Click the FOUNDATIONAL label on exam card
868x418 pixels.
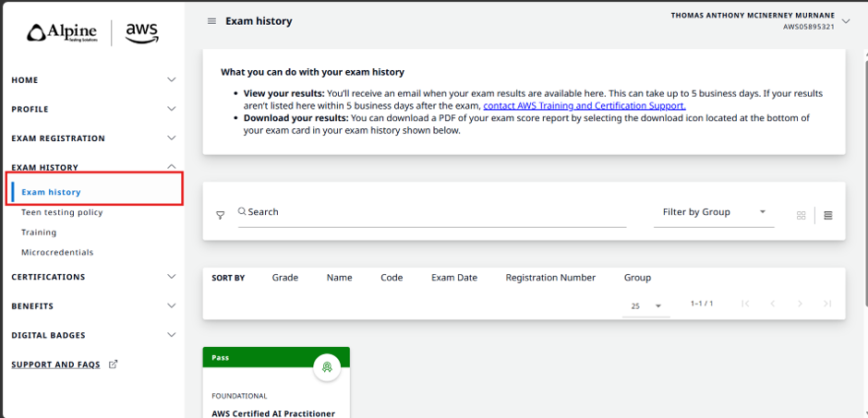coord(240,396)
